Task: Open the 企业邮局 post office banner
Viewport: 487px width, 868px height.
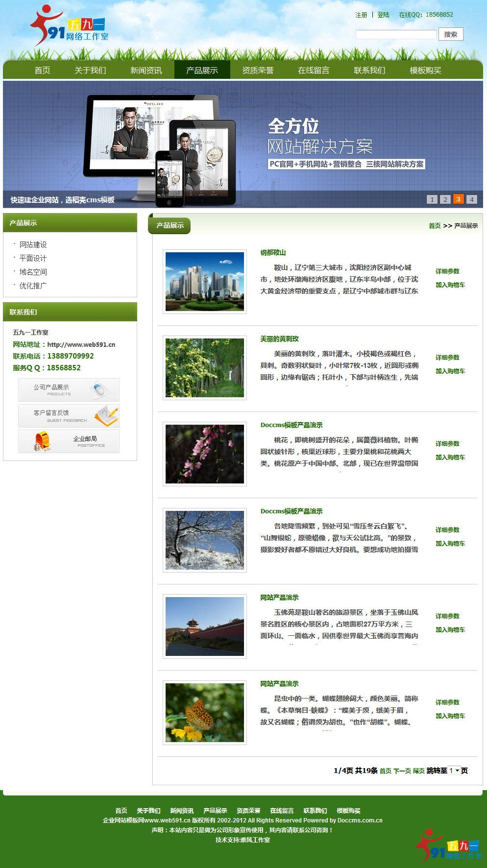Action: [69, 441]
